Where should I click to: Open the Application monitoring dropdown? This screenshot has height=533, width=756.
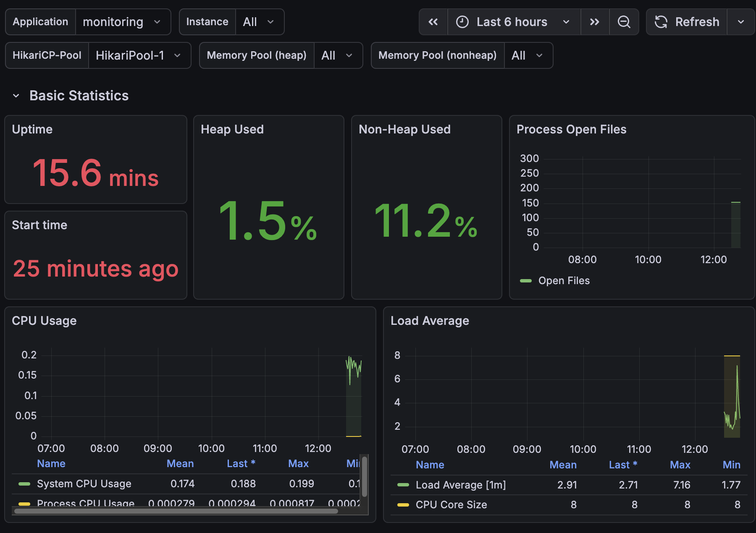click(x=122, y=22)
